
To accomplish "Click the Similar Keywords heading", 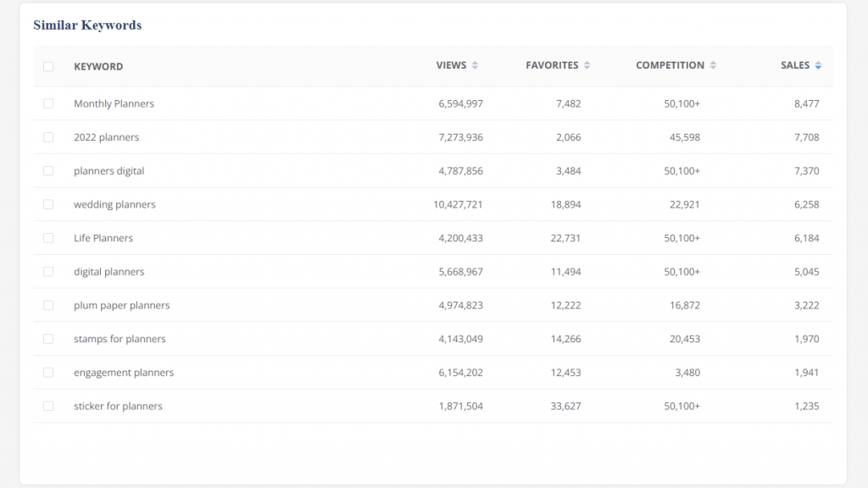I will [x=87, y=25].
